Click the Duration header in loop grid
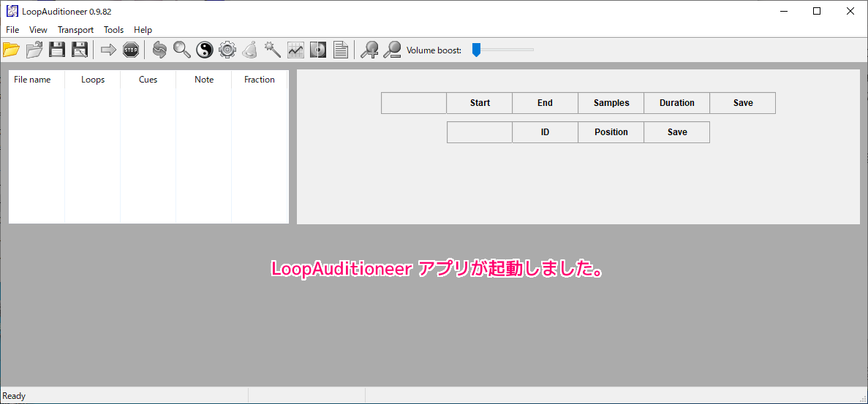This screenshot has width=868, height=404. tap(676, 103)
